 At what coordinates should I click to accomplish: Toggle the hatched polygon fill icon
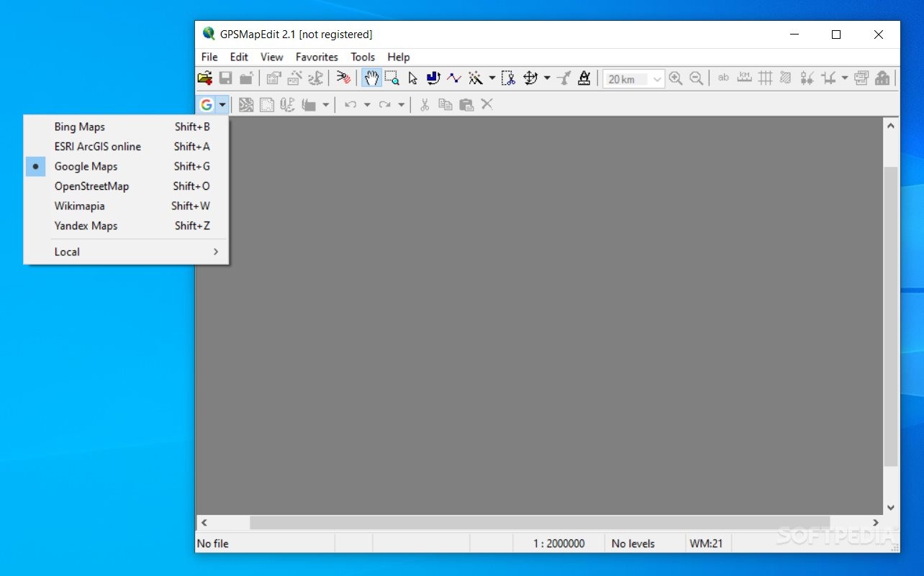click(786, 78)
